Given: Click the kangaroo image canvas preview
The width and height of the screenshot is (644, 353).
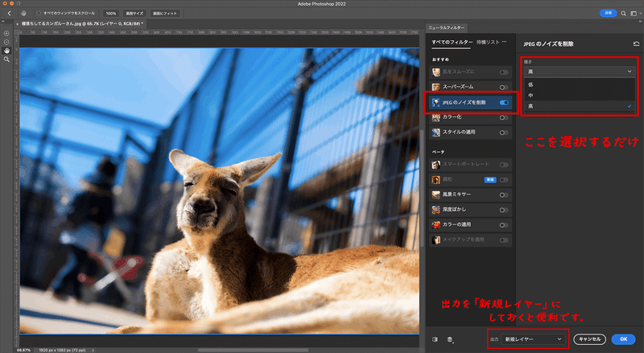Looking at the screenshot, I should pyautogui.click(x=219, y=191).
